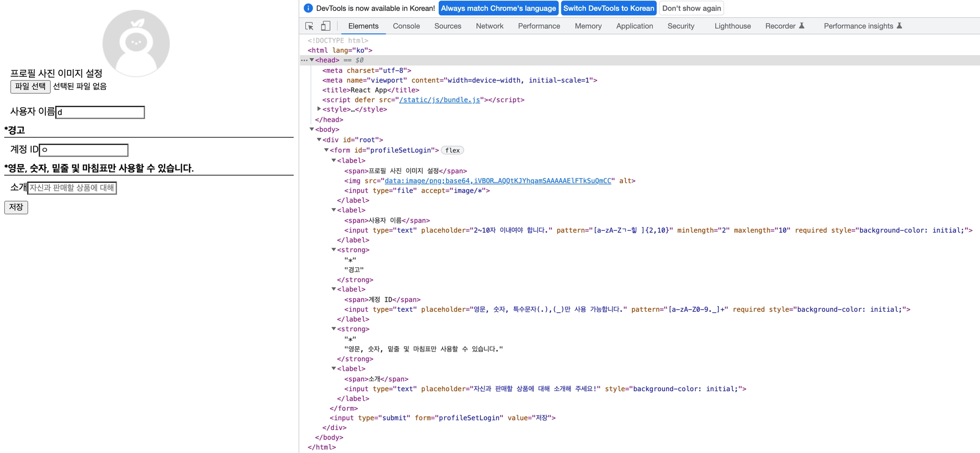Click the blue info icon in notification bar
The image size is (980, 453).
pyautogui.click(x=309, y=8)
